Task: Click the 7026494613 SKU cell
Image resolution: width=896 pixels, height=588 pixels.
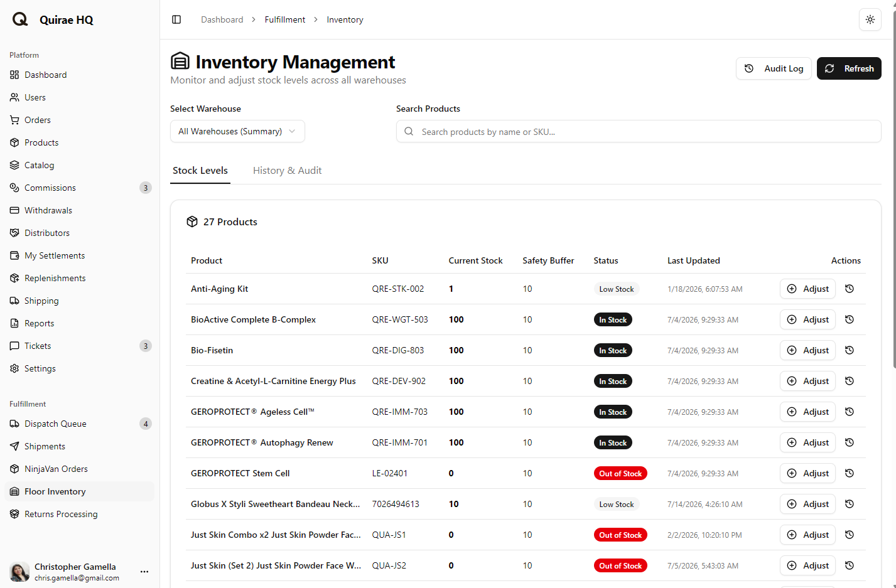Action: [396, 504]
